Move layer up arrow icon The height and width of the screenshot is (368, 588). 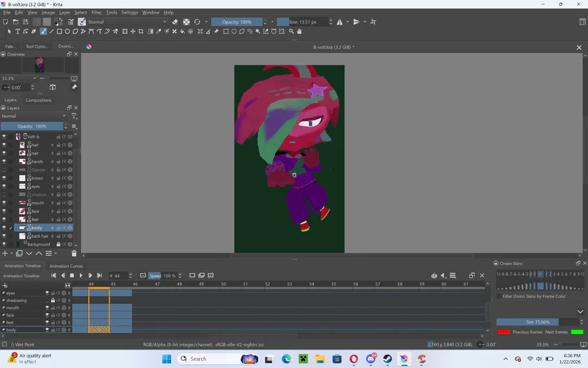point(39,254)
